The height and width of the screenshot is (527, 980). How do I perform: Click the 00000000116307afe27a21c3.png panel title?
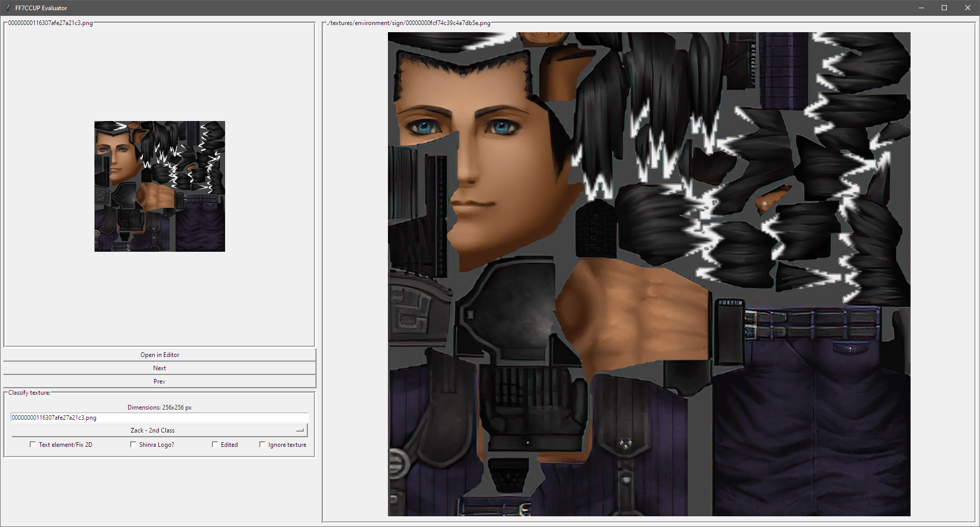point(51,23)
